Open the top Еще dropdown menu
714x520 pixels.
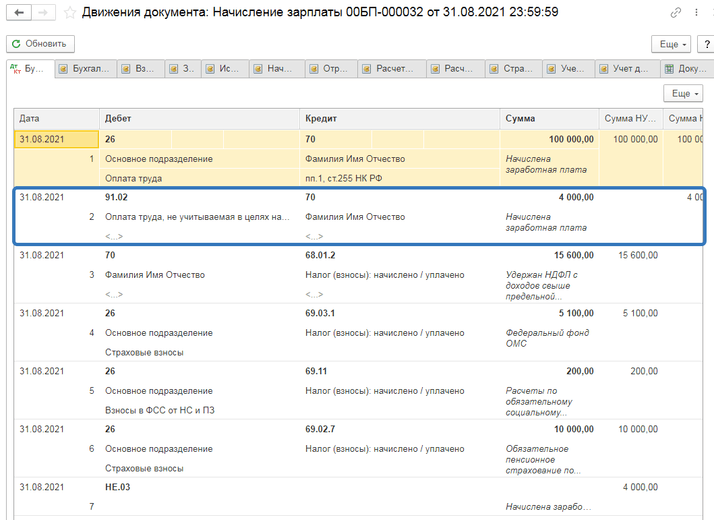pos(670,44)
